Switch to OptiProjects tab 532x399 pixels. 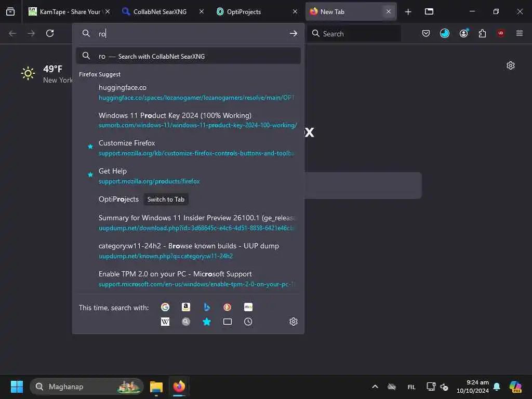click(x=257, y=12)
